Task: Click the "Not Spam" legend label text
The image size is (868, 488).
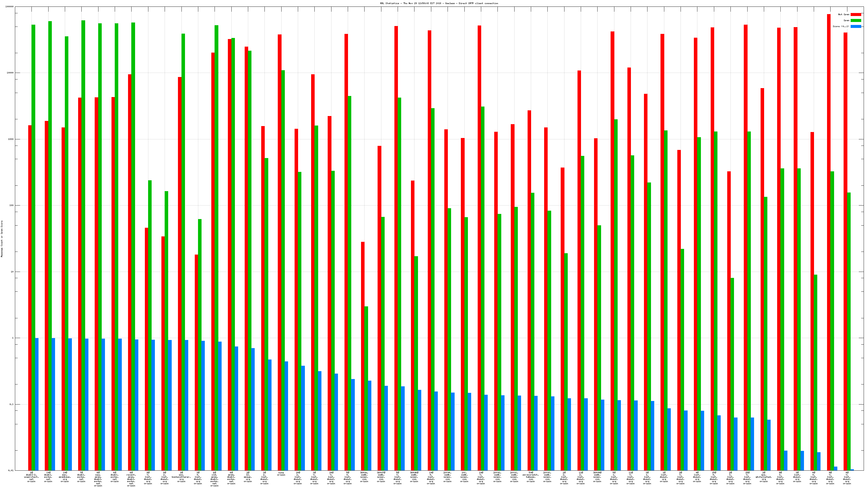Action: (844, 14)
